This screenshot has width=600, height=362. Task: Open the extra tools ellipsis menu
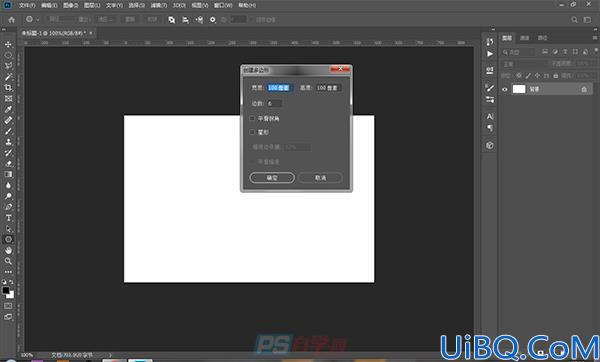click(x=8, y=272)
